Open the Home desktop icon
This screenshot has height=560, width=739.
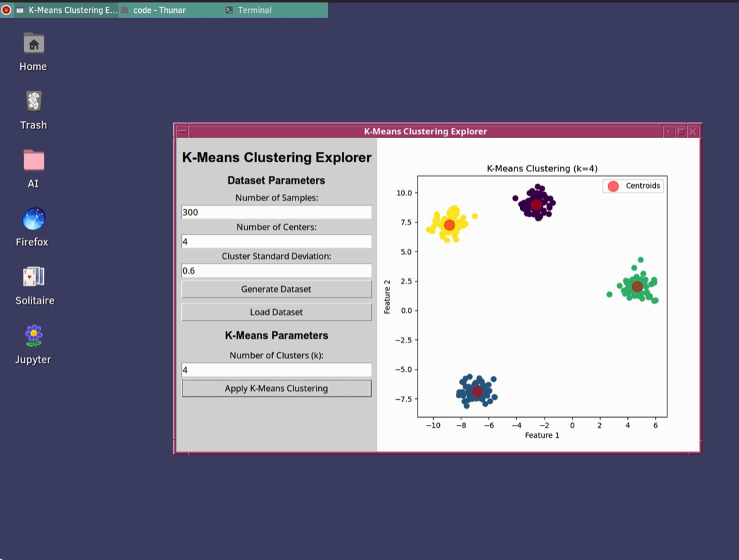(x=33, y=44)
